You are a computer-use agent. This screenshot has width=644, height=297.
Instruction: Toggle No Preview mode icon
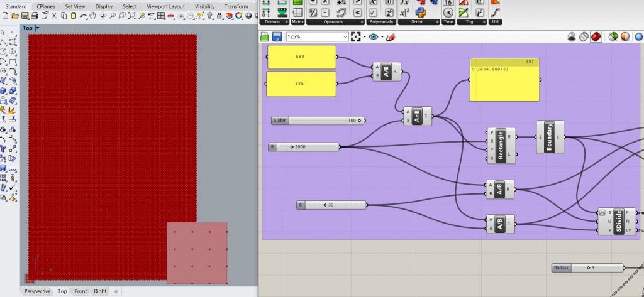[571, 37]
